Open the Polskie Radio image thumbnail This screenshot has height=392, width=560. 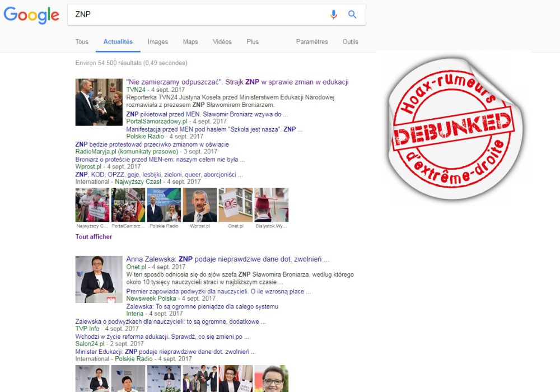pyautogui.click(x=164, y=205)
